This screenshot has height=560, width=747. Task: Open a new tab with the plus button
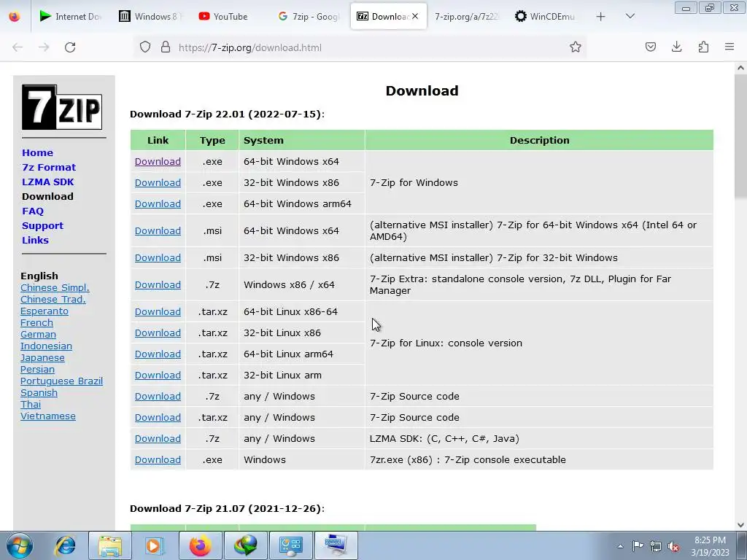[x=601, y=17]
